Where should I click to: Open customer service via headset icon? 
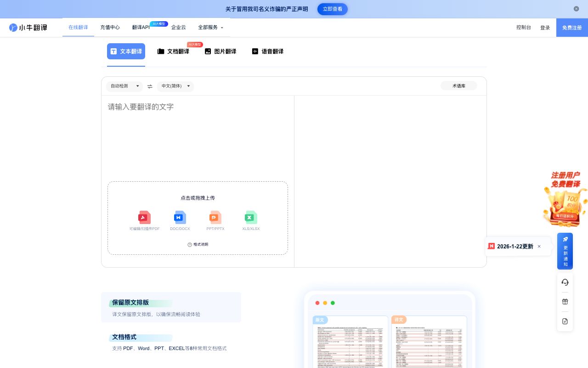565,282
